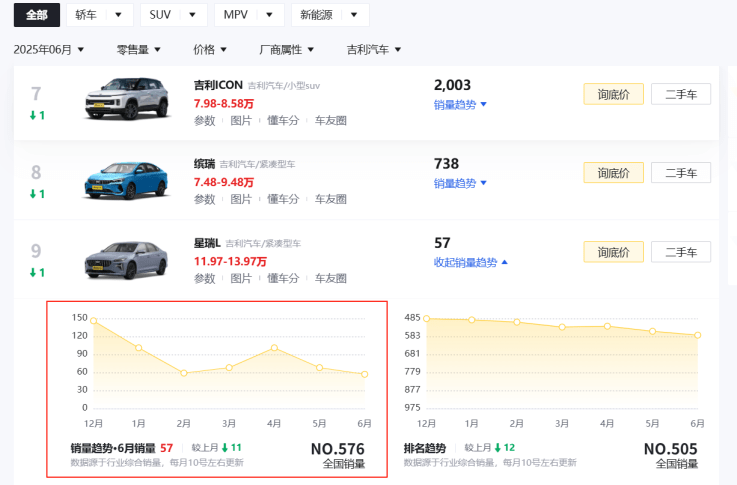Open 懂车分 for 缤瑞
This screenshot has width=737, height=485.
pyautogui.click(x=283, y=199)
